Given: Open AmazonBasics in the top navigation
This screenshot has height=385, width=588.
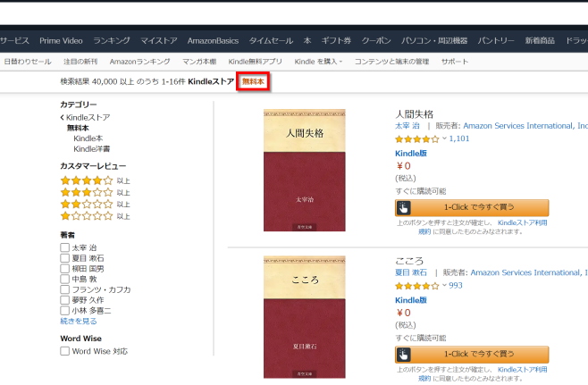Looking at the screenshot, I should click(x=213, y=41).
